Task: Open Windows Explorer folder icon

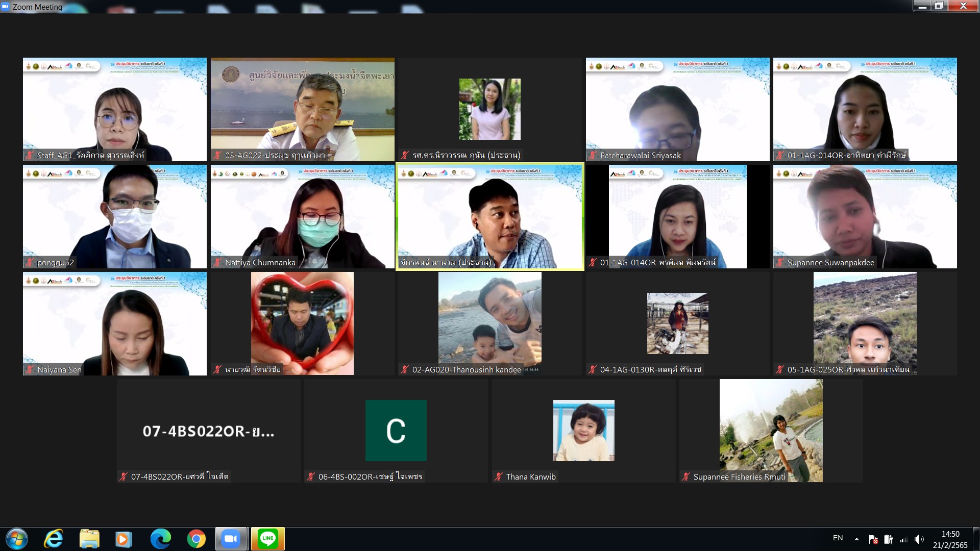Action: pos(89,539)
